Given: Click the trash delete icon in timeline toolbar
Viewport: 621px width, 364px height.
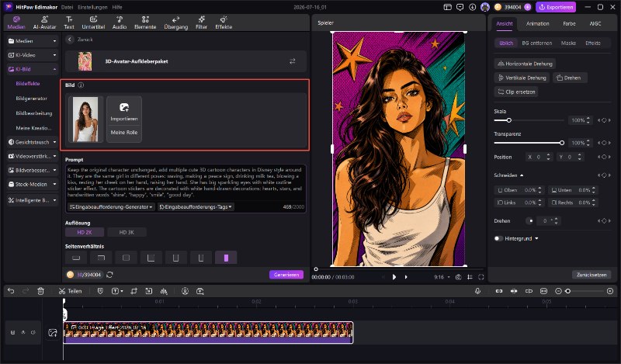Looking at the screenshot, I should (40, 291).
